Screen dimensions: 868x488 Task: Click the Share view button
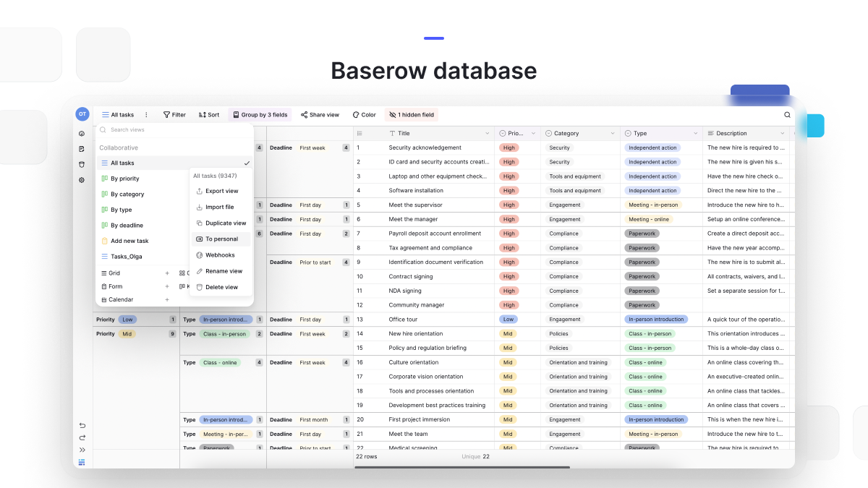(x=320, y=114)
